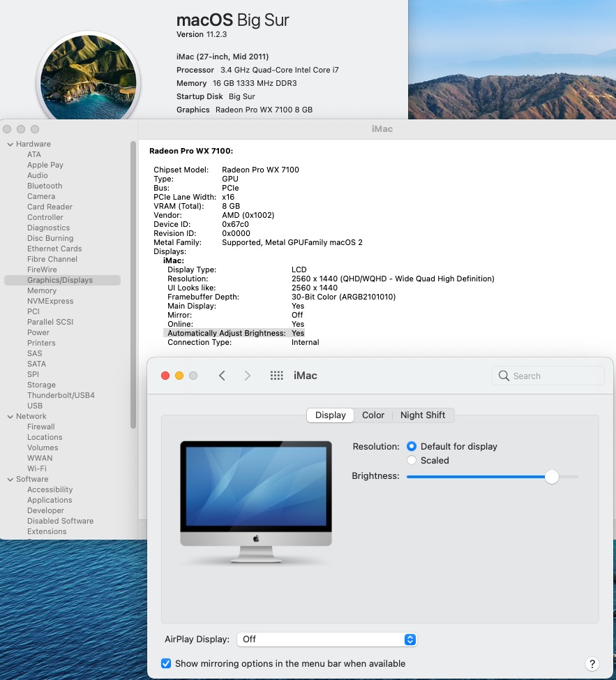The height and width of the screenshot is (680, 616).
Task: Click in the Search field
Action: [x=548, y=376]
